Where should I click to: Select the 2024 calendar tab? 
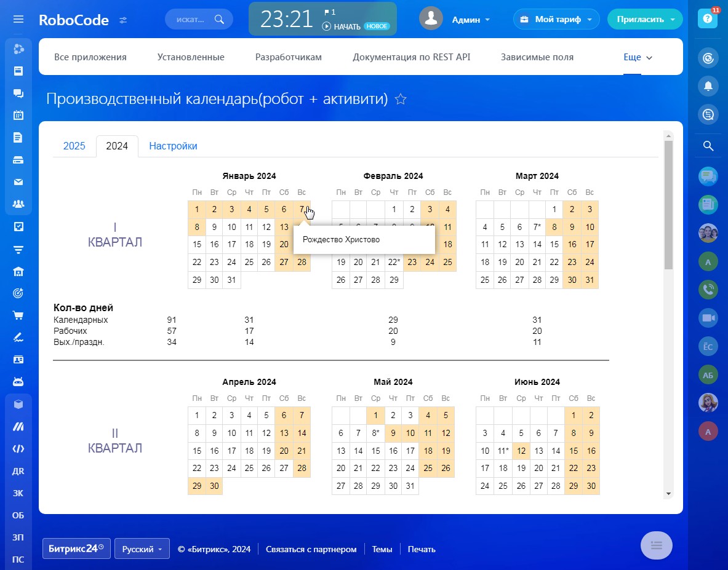[117, 146]
